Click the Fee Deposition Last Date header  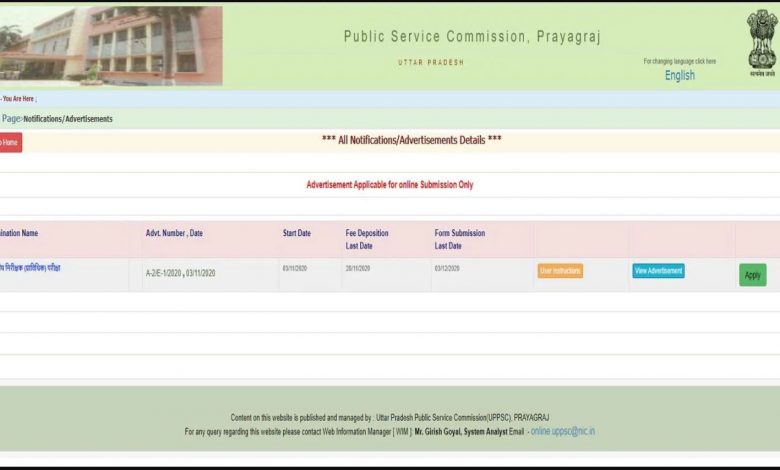coord(367,239)
